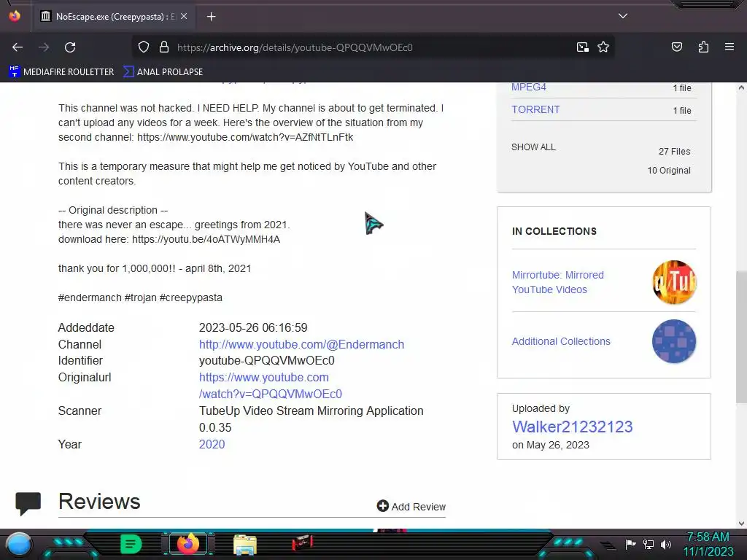Open the tracking protection shield icon
The width and height of the screenshot is (747, 560).
pos(144,47)
